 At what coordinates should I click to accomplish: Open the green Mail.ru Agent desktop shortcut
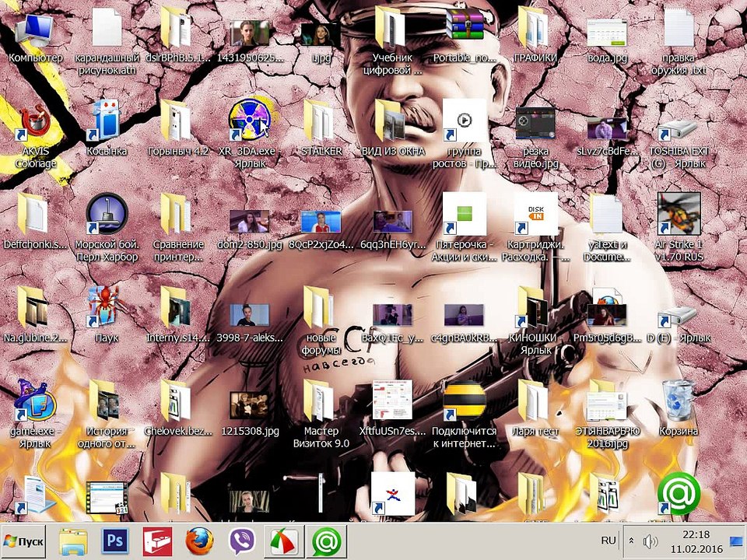679,494
